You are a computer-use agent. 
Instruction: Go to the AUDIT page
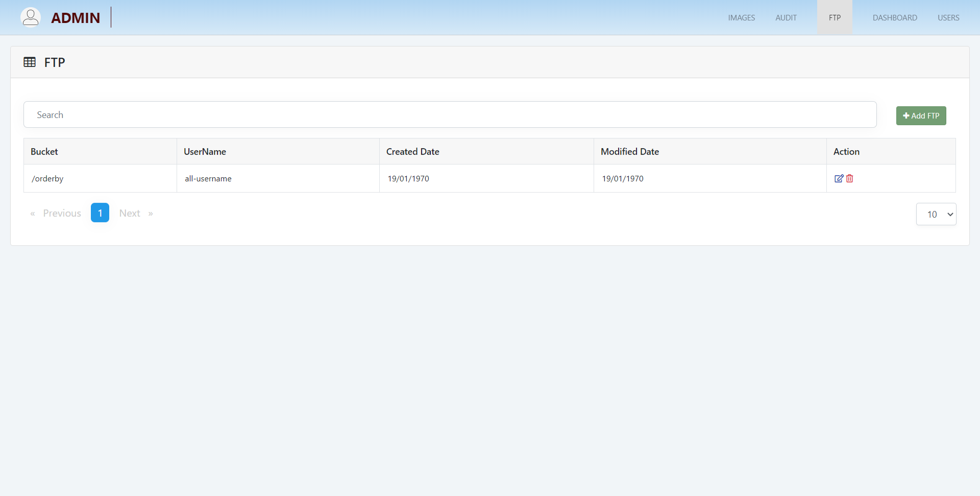(786, 18)
